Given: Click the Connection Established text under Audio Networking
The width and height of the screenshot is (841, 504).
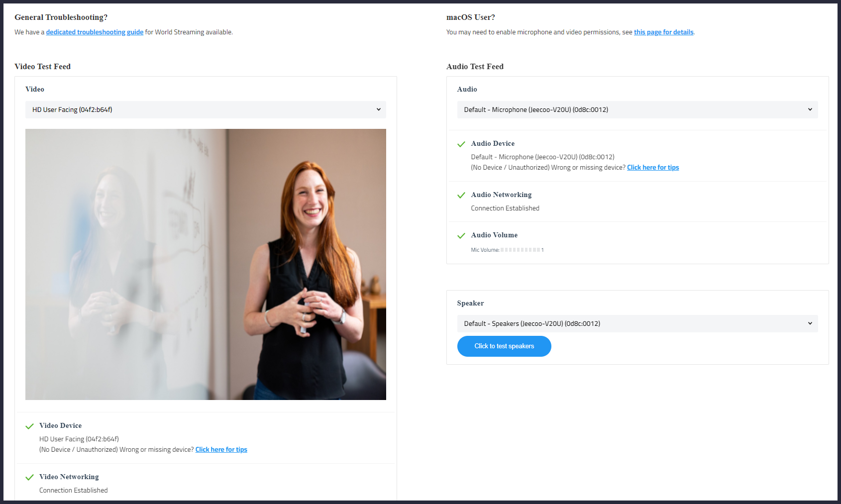Looking at the screenshot, I should [x=505, y=208].
